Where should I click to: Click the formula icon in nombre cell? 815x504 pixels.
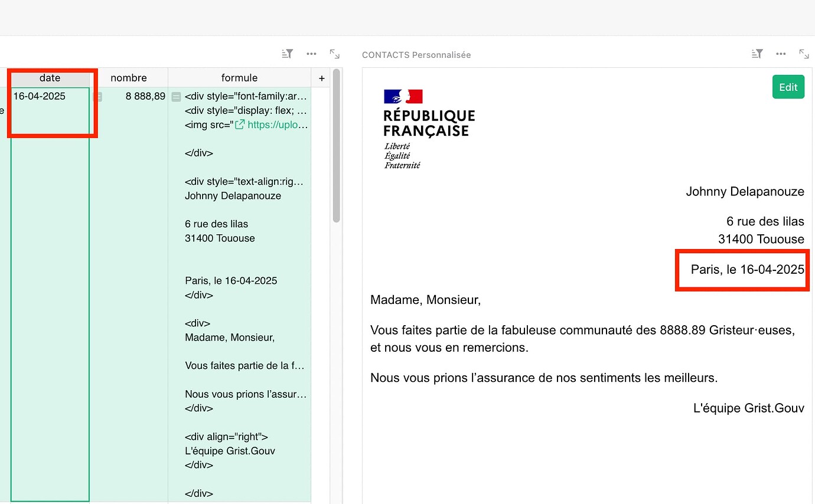pyautogui.click(x=98, y=97)
